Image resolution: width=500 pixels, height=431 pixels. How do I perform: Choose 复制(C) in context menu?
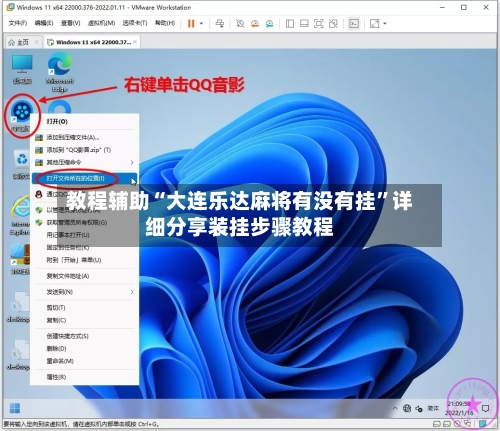pyautogui.click(x=84, y=320)
